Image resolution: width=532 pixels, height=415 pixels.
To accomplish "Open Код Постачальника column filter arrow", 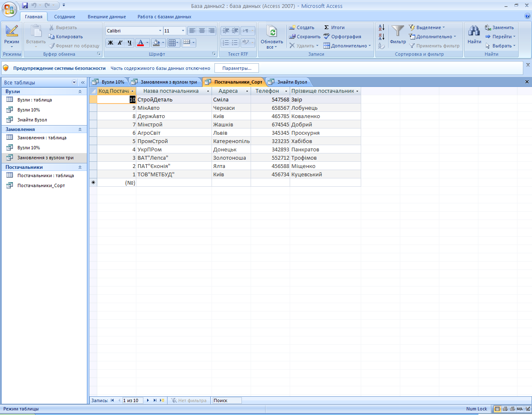I will pos(133,91).
